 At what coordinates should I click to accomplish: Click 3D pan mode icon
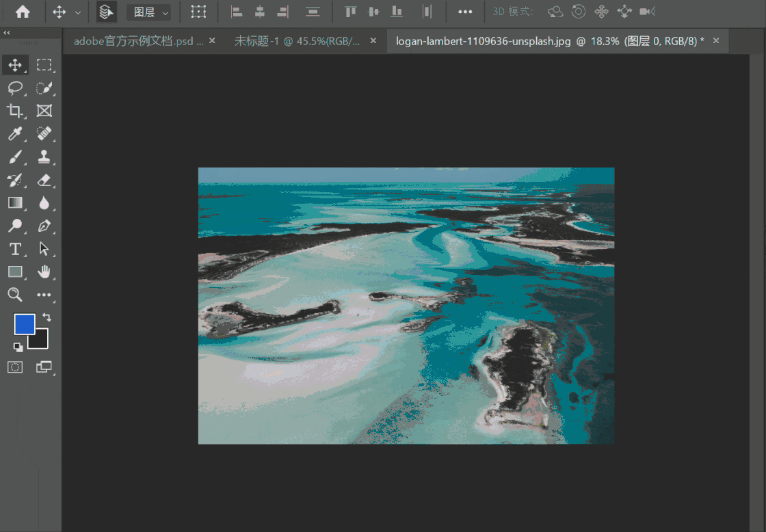[601, 12]
